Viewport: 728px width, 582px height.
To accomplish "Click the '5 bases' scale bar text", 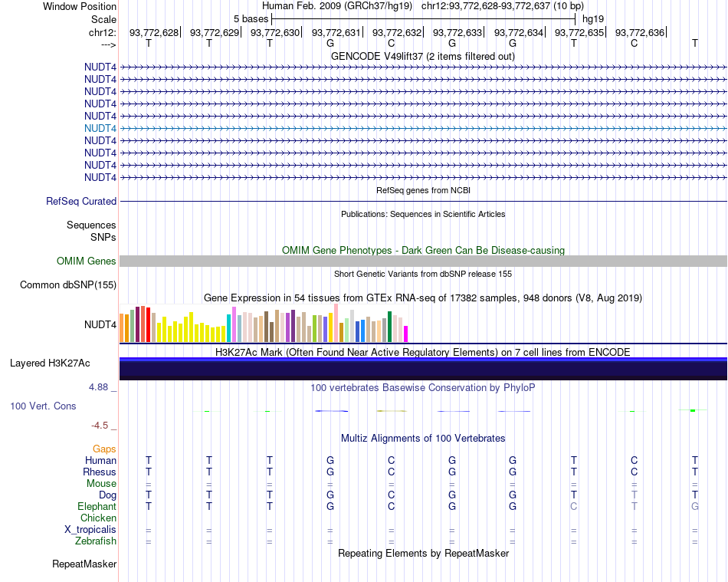I will [x=251, y=19].
